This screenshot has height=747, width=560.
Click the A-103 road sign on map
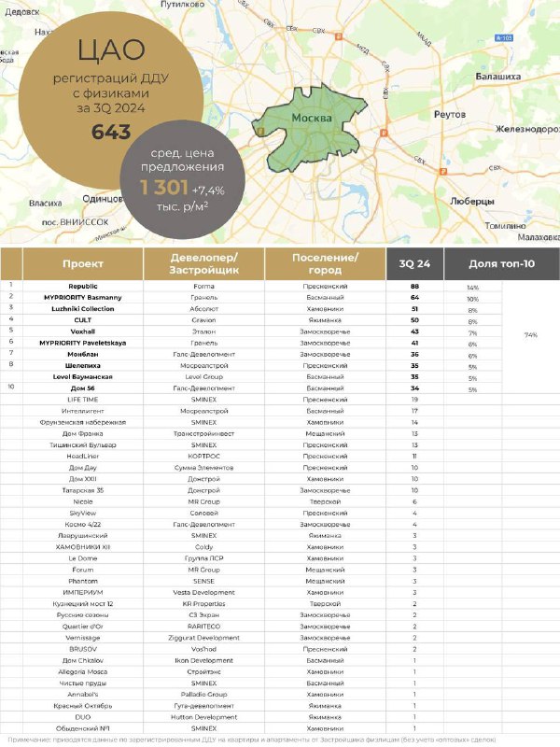click(504, 37)
